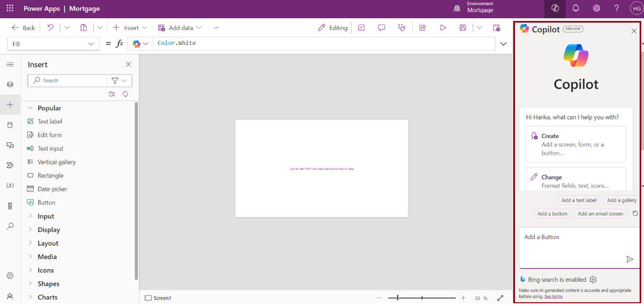Send the Copilot prompt with arrow icon

(630, 259)
